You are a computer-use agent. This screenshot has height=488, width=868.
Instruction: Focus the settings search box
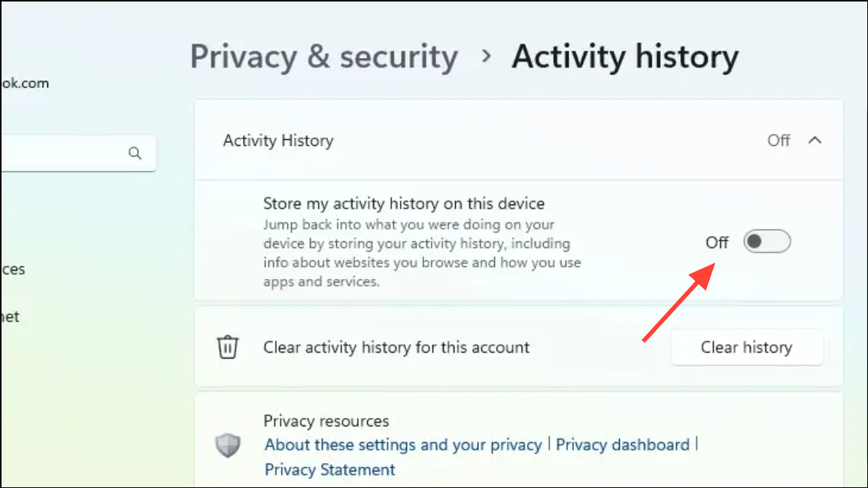[x=60, y=153]
